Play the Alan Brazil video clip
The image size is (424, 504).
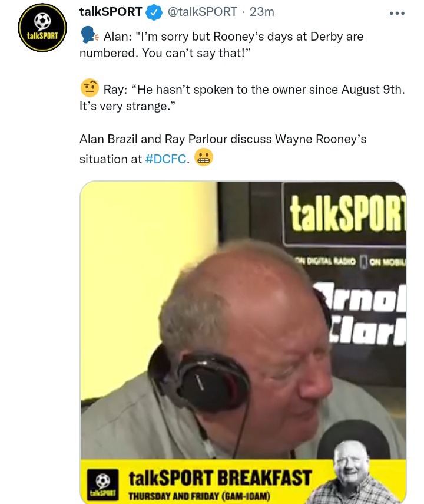(243, 342)
